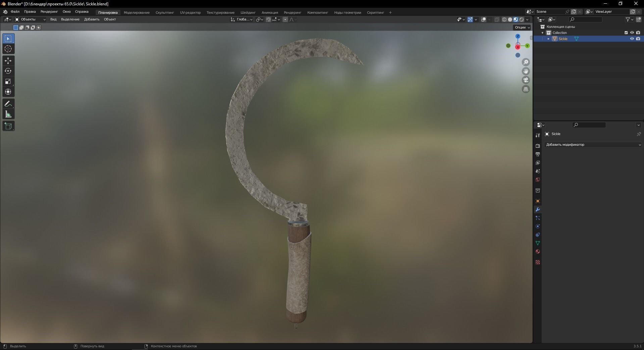
Task: Toggle camera view gizmo icon
Action: click(526, 80)
